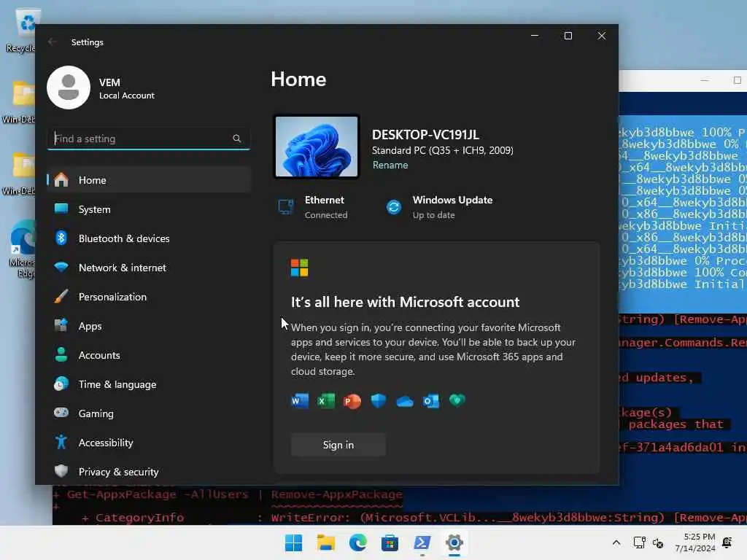Click the DESKTOP-VC191JL computer name
Viewport: 747px width, 560px height.
[425, 135]
